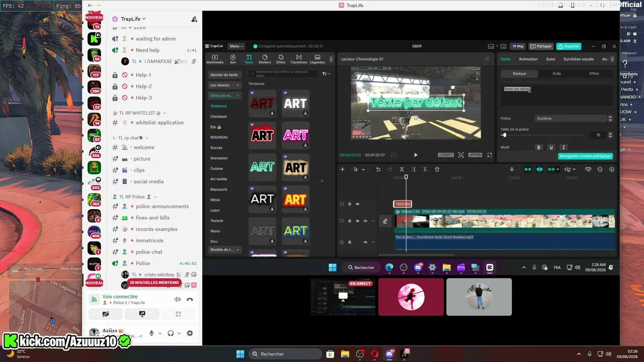Click the undo arrow in timeline toolbar
Viewport: 644px width, 362px height.
pyautogui.click(x=378, y=169)
